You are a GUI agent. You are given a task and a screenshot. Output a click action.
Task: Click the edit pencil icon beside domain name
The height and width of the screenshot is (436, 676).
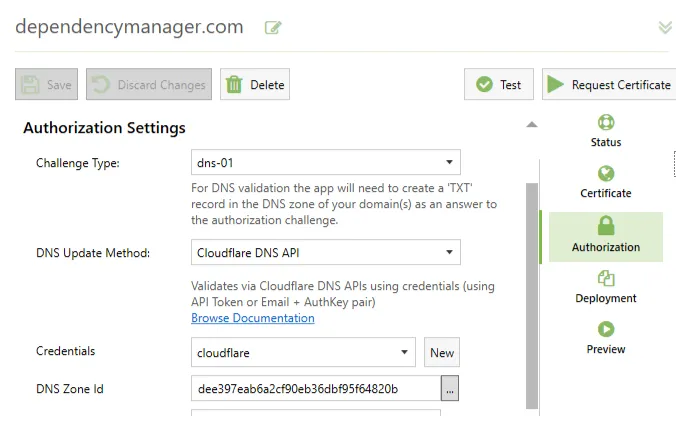point(272,29)
